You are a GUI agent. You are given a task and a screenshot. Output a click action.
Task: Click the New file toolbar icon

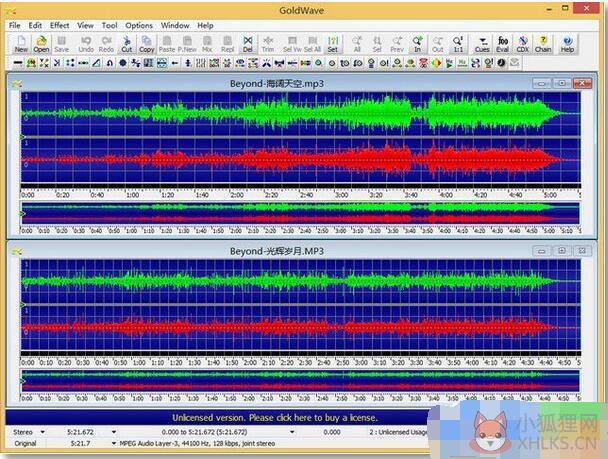21,44
